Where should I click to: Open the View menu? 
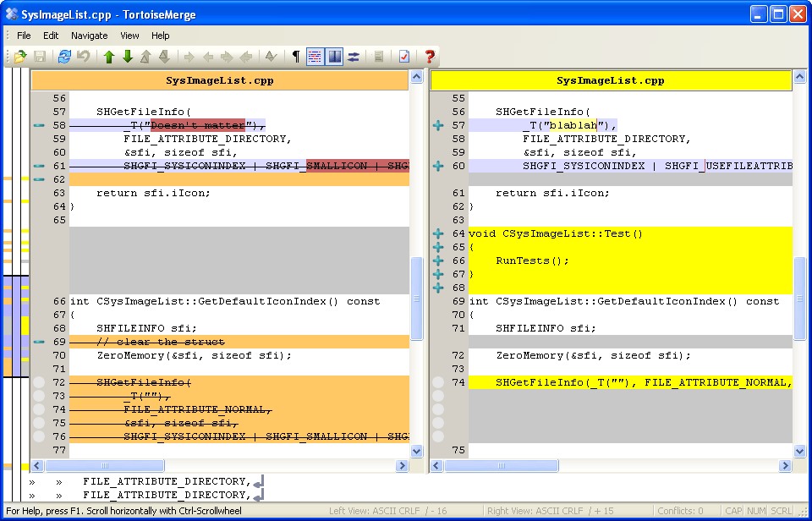click(129, 36)
